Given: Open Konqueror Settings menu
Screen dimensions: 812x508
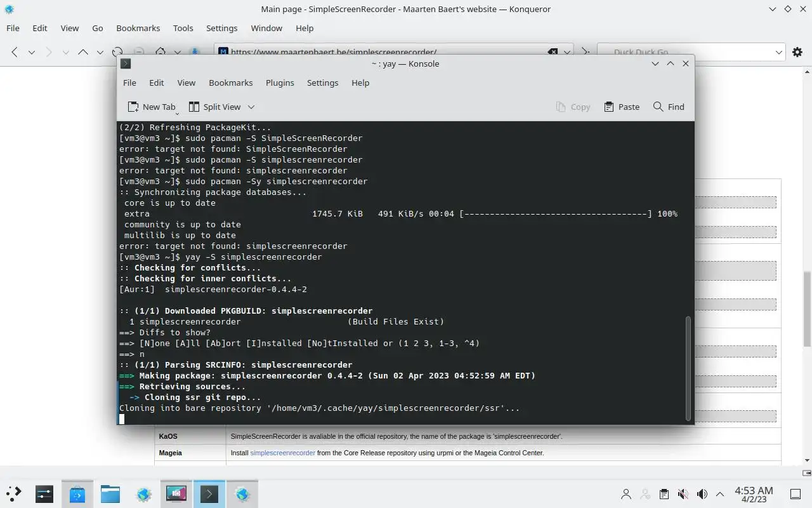Looking at the screenshot, I should 222,28.
